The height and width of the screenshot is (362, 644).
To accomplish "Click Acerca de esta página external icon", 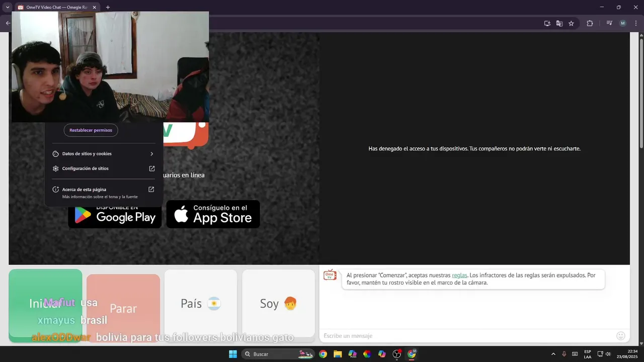I will pos(151,190).
